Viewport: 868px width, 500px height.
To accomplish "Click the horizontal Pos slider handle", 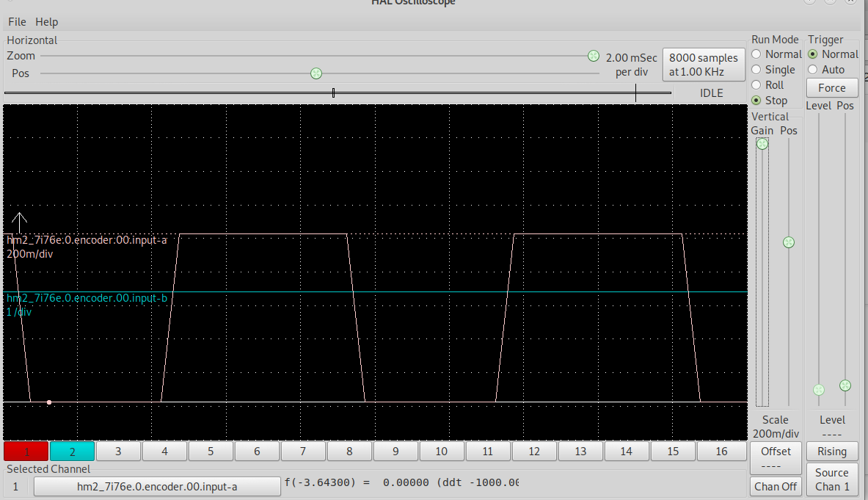I will click(316, 73).
